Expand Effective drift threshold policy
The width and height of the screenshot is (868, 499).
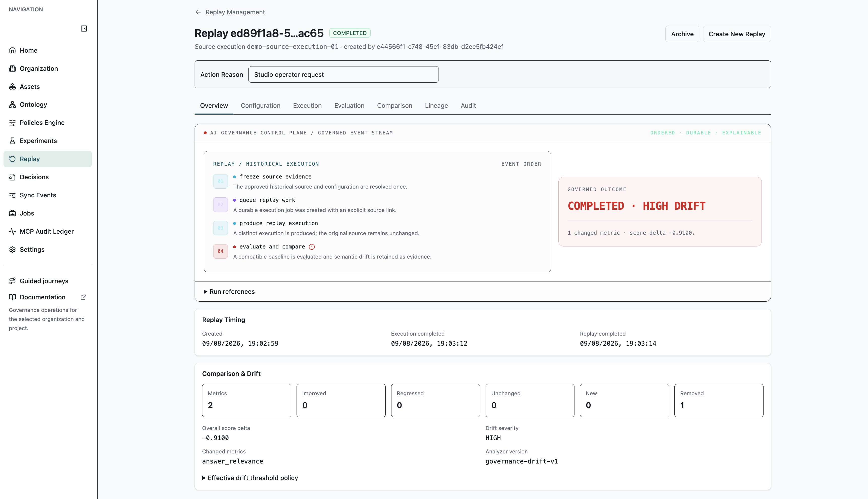pos(250,478)
